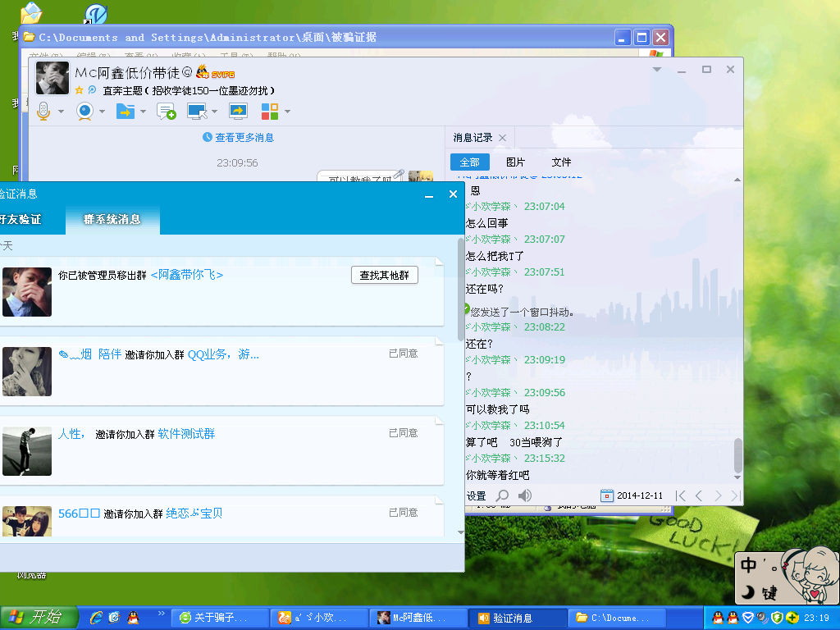Click Windows 开始 start button
The image size is (840, 630).
pos(39,617)
